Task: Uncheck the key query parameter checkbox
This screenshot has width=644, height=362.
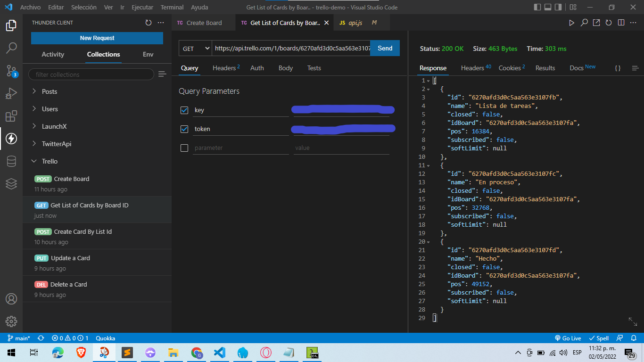Action: [x=184, y=110]
